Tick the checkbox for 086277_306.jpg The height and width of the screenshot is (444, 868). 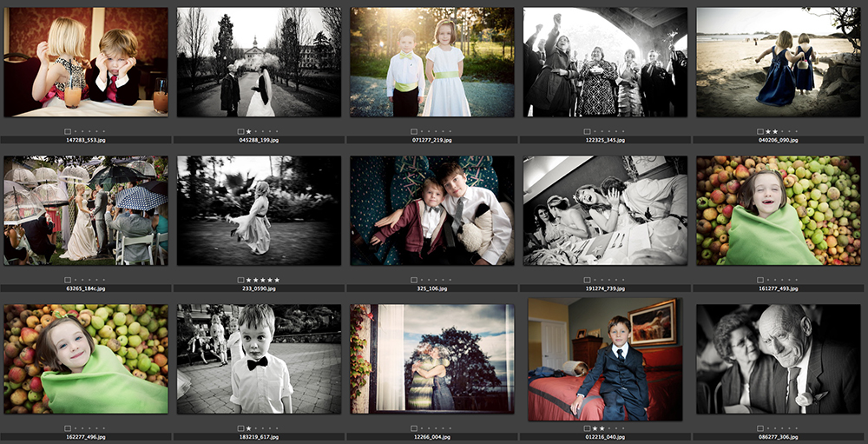point(760,428)
